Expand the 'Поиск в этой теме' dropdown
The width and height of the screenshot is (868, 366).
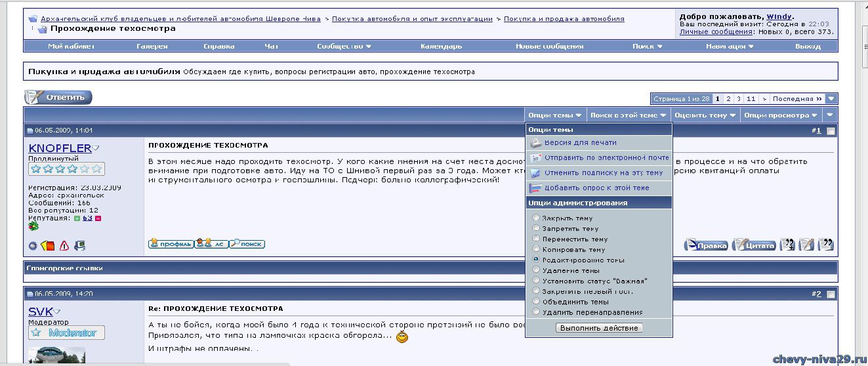click(x=623, y=115)
